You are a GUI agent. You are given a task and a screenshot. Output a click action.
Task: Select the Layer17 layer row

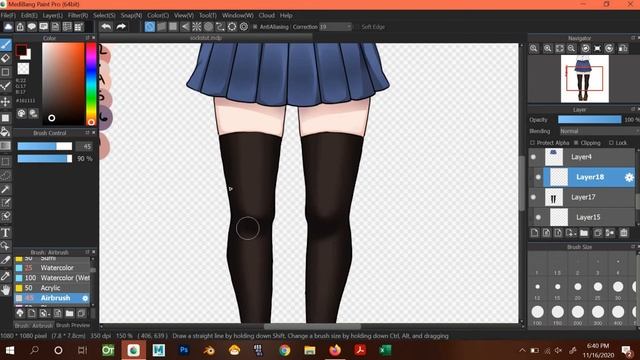582,197
